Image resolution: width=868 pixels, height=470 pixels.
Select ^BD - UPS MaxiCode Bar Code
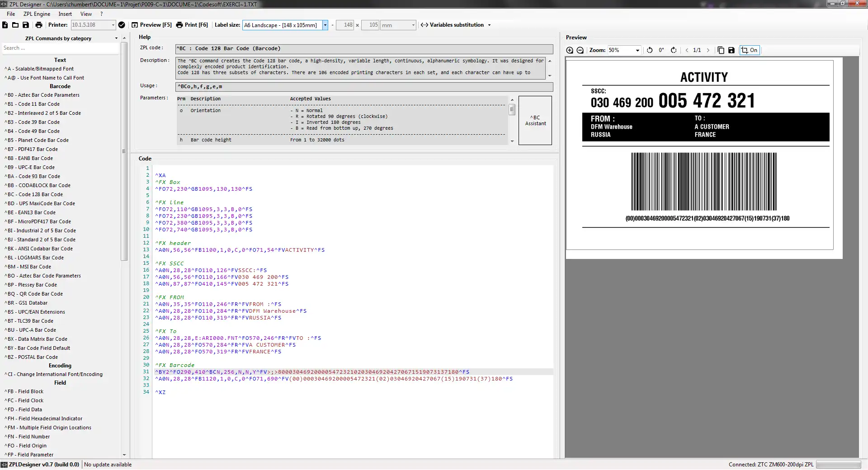40,203
